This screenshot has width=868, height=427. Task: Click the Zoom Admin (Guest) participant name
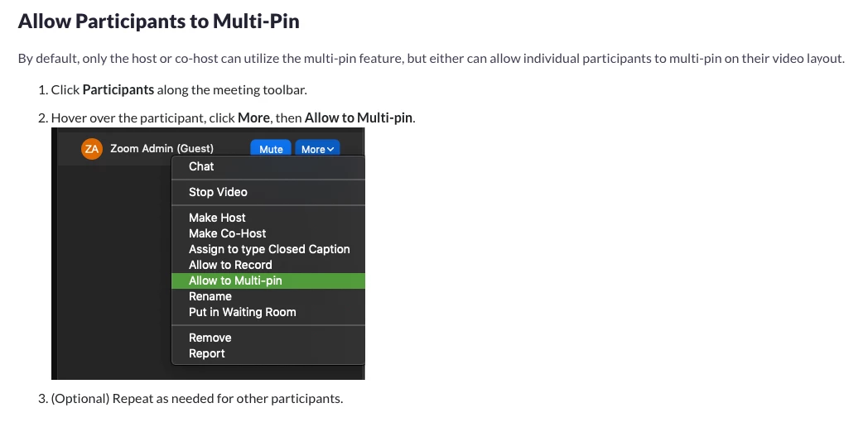tap(162, 148)
